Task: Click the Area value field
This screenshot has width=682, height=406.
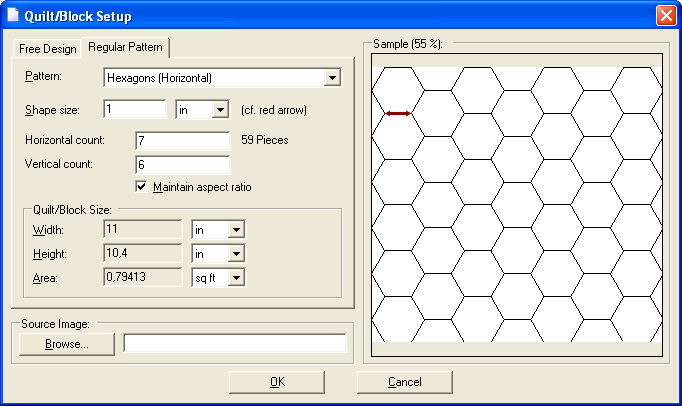Action: (x=143, y=277)
